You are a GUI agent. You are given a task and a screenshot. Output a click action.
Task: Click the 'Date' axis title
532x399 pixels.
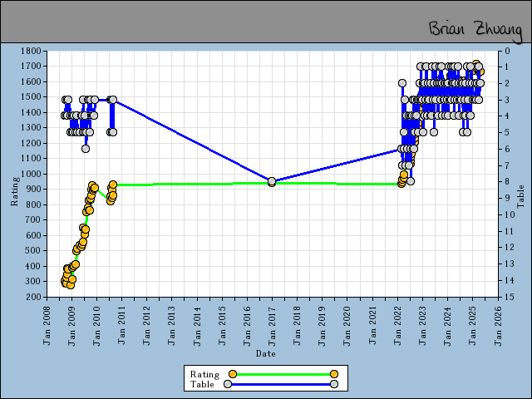coord(266,353)
